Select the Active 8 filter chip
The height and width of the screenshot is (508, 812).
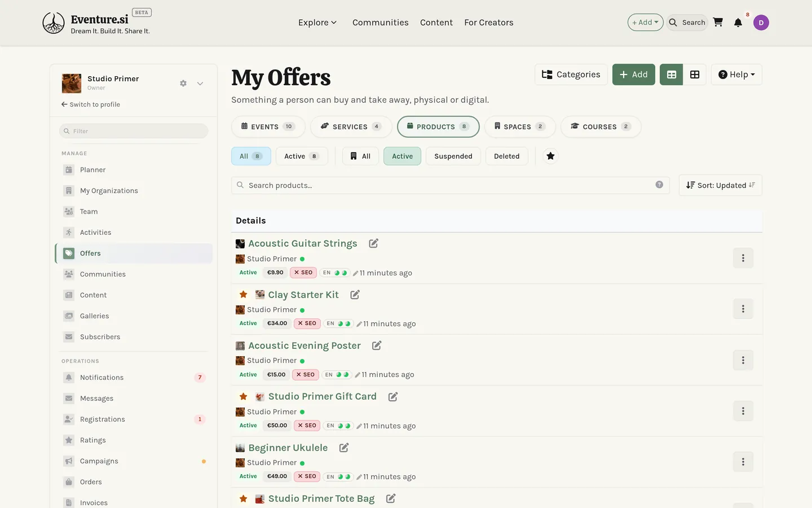pyautogui.click(x=302, y=156)
